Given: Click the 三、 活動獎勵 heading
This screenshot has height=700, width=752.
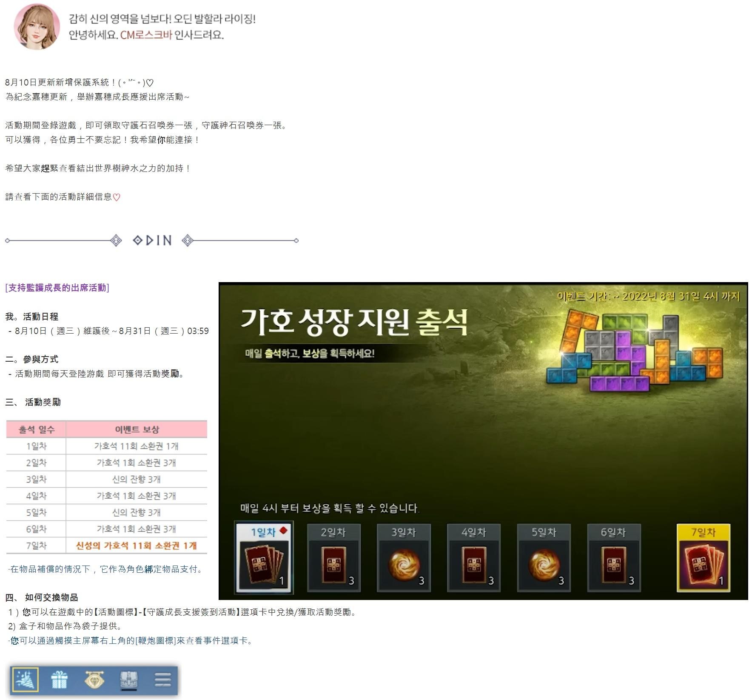Looking at the screenshot, I should pyautogui.click(x=33, y=402).
